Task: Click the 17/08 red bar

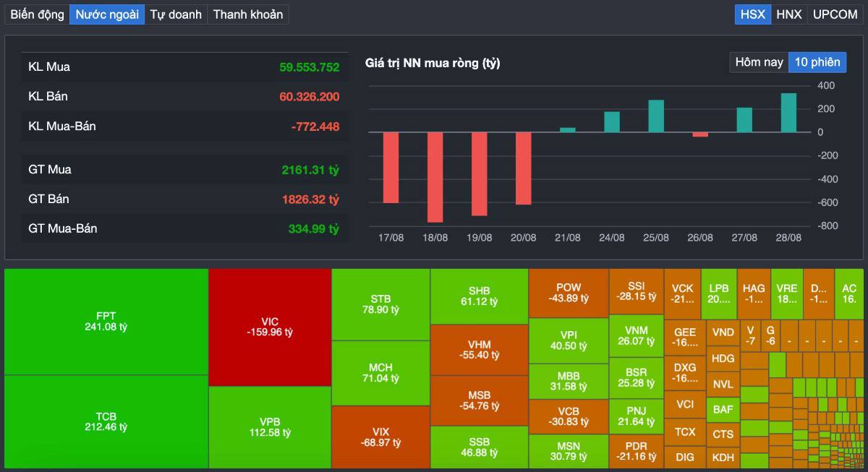Action: (391, 168)
